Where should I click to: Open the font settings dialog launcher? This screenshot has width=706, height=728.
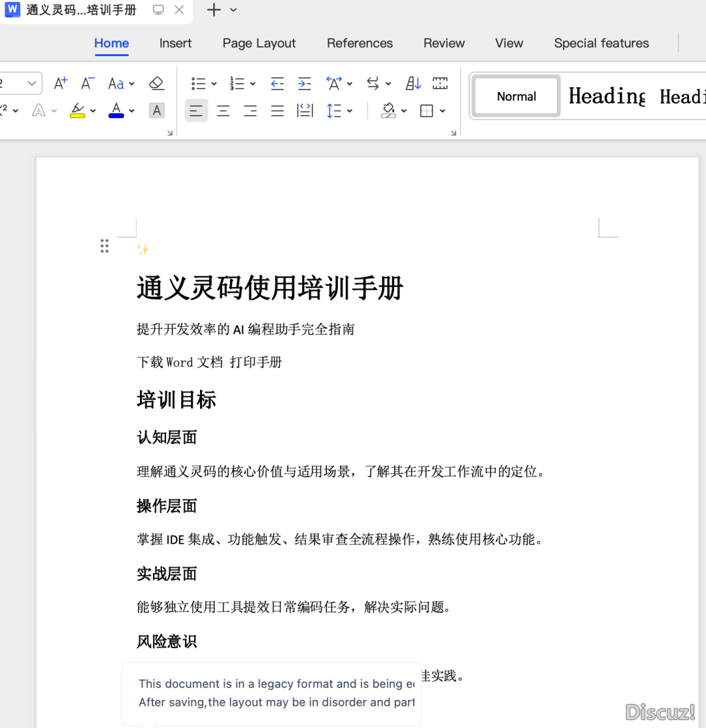click(170, 133)
